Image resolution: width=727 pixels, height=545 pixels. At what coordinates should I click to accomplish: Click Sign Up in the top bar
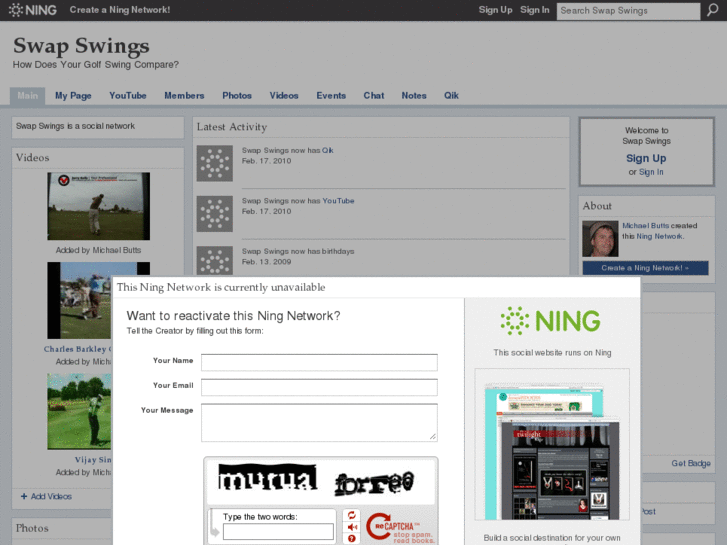[x=495, y=10]
